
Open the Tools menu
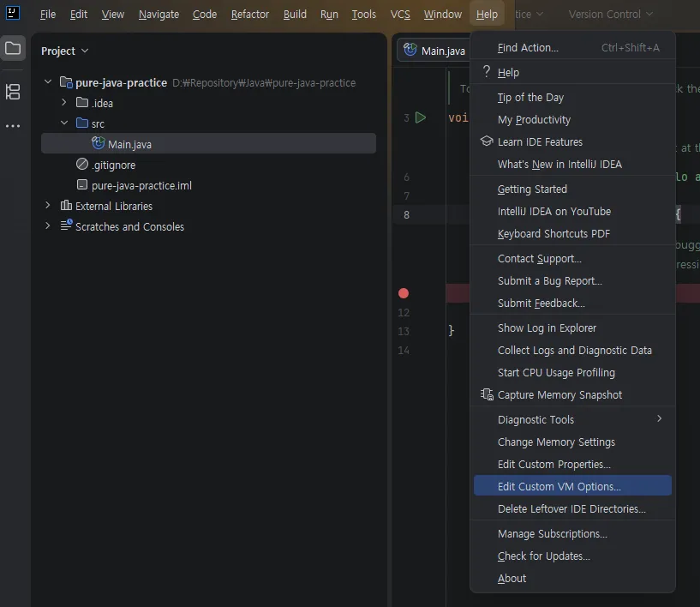364,15
